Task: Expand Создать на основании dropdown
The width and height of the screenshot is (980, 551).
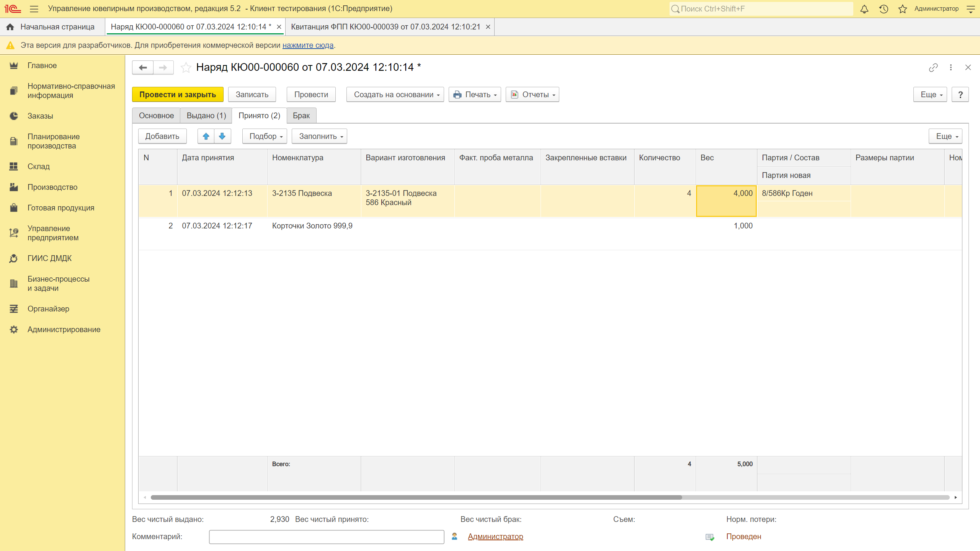Action: point(395,95)
